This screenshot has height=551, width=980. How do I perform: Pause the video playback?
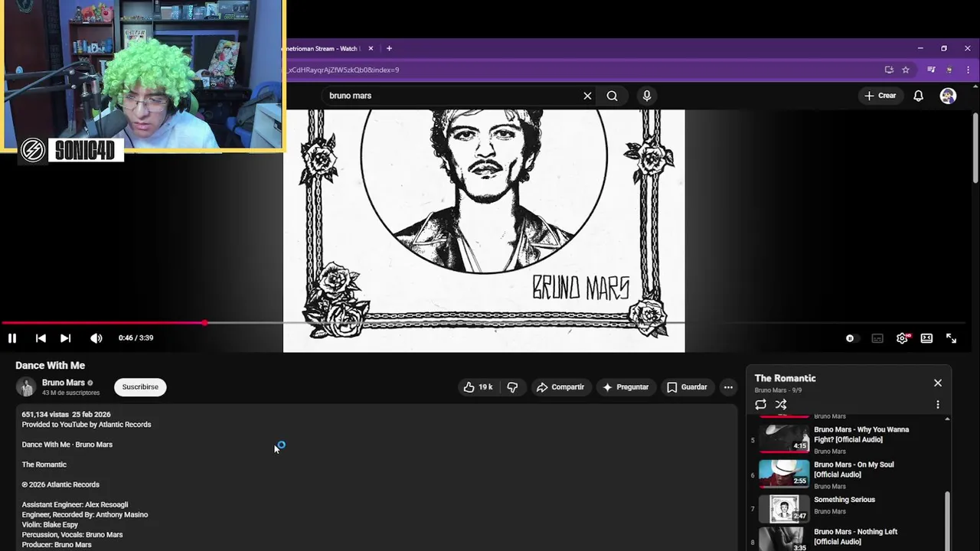pyautogui.click(x=12, y=338)
